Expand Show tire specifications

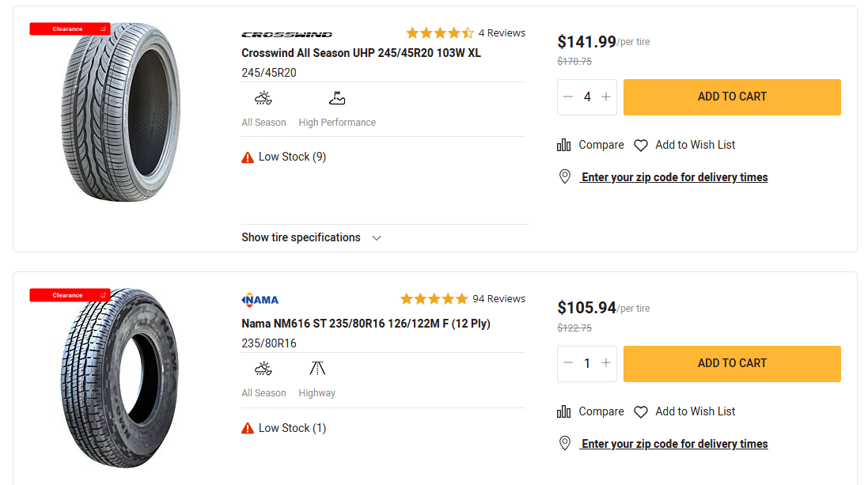click(311, 237)
